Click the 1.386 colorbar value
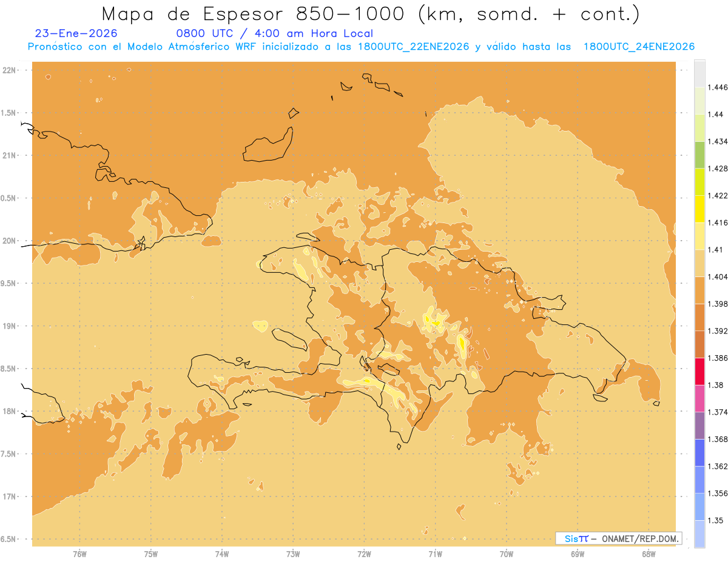This screenshot has height=562, width=728. click(717, 358)
